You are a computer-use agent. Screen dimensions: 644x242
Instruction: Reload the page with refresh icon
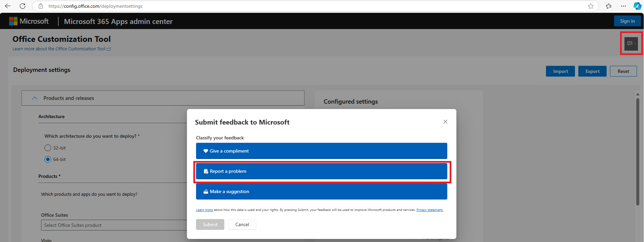pos(23,6)
